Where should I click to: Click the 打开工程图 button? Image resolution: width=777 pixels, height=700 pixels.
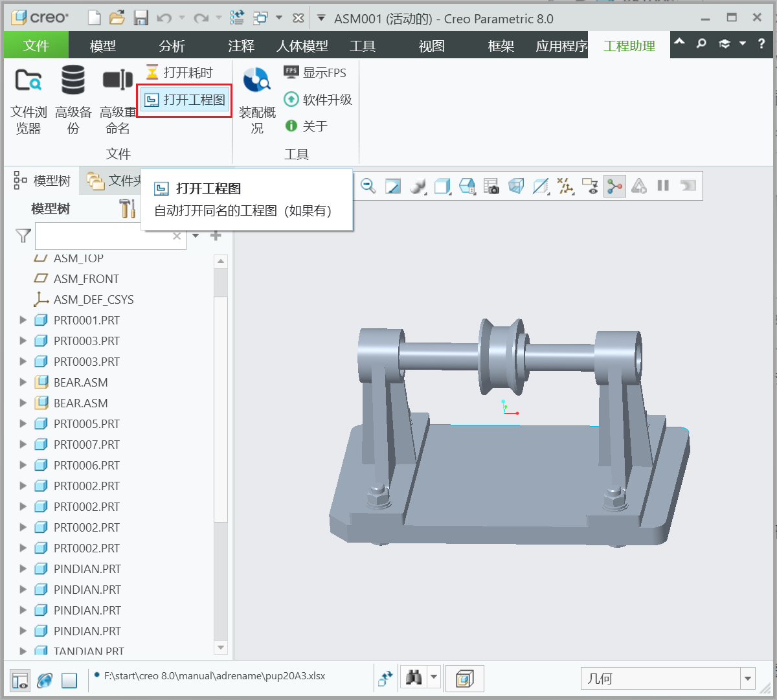185,100
